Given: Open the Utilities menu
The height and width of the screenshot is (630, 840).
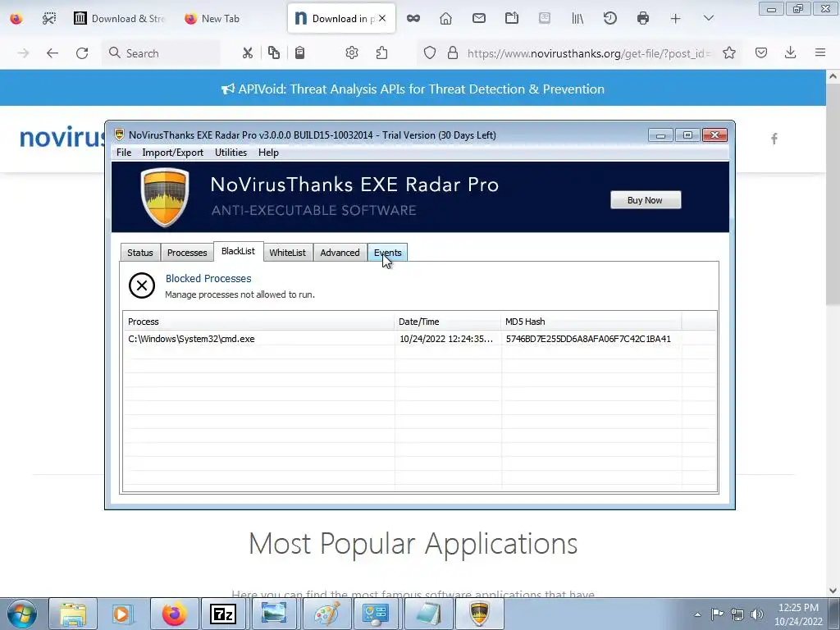Looking at the screenshot, I should pos(231,153).
